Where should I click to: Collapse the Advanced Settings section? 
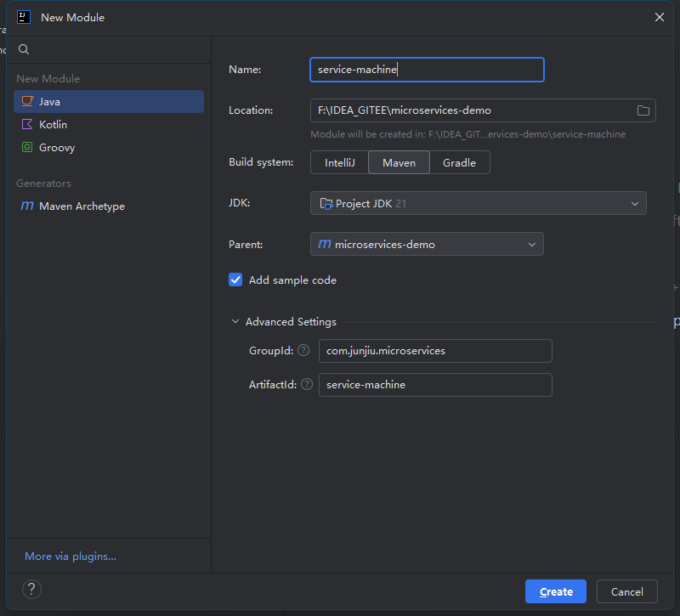pos(235,322)
